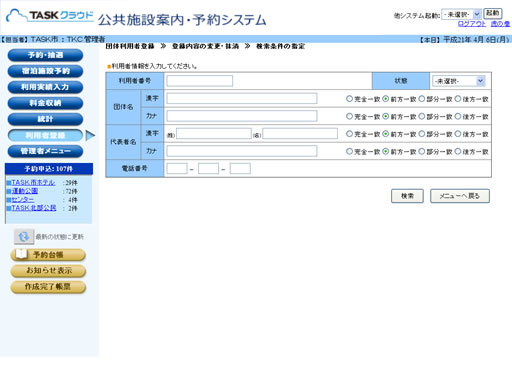This screenshot has width=512, height=384.
Task: Click the 作成完了帳票 button
Action: (x=48, y=287)
